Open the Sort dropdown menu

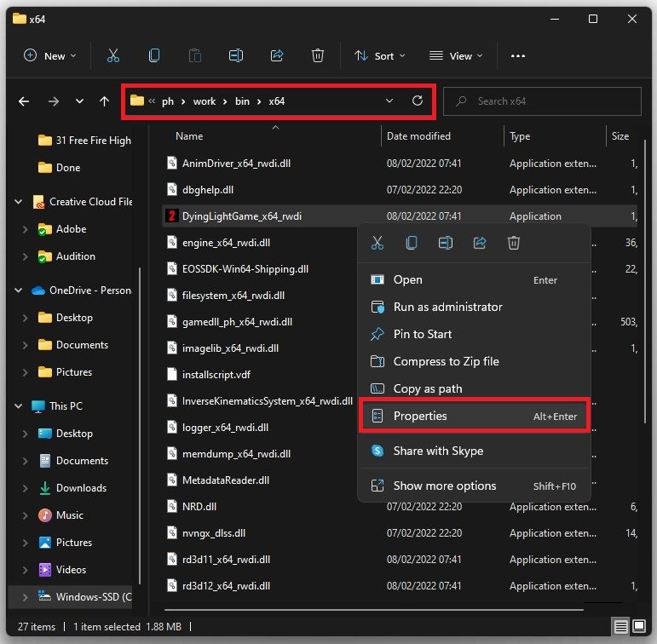point(379,55)
